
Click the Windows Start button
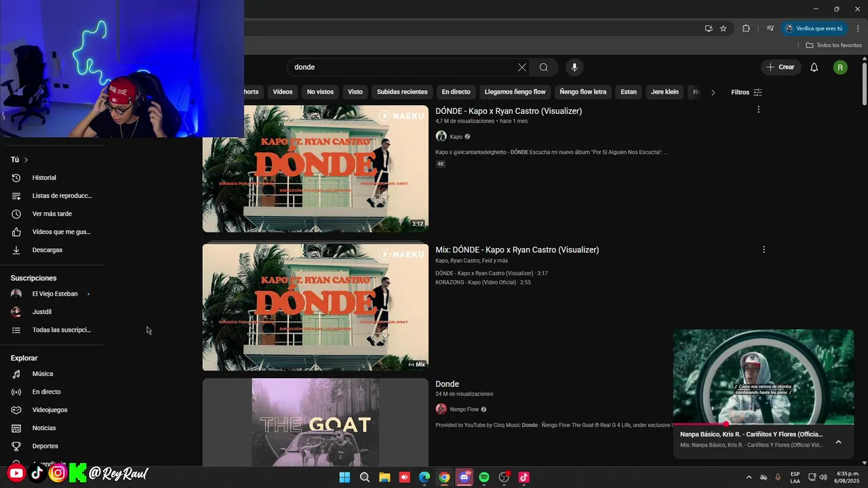[x=344, y=477]
